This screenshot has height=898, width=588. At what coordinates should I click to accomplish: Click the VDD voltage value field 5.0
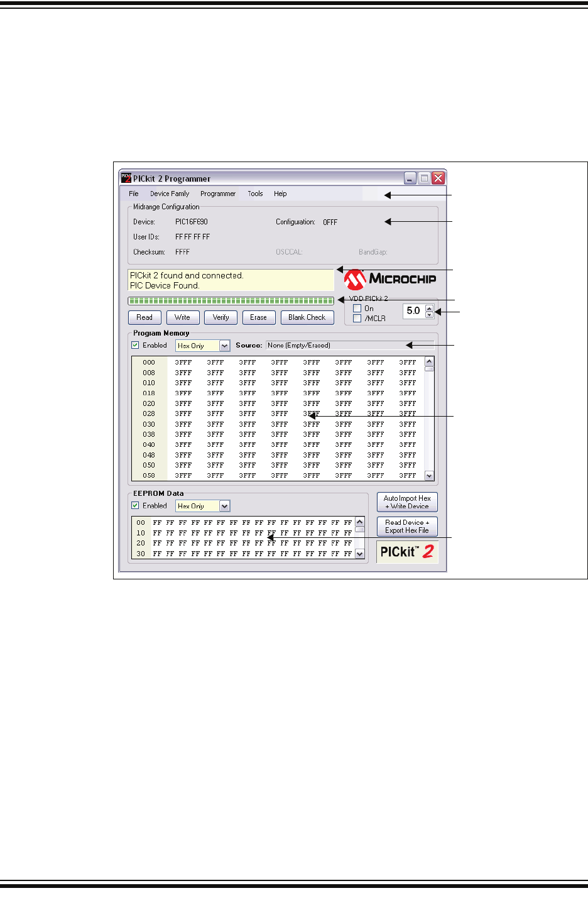click(x=414, y=311)
